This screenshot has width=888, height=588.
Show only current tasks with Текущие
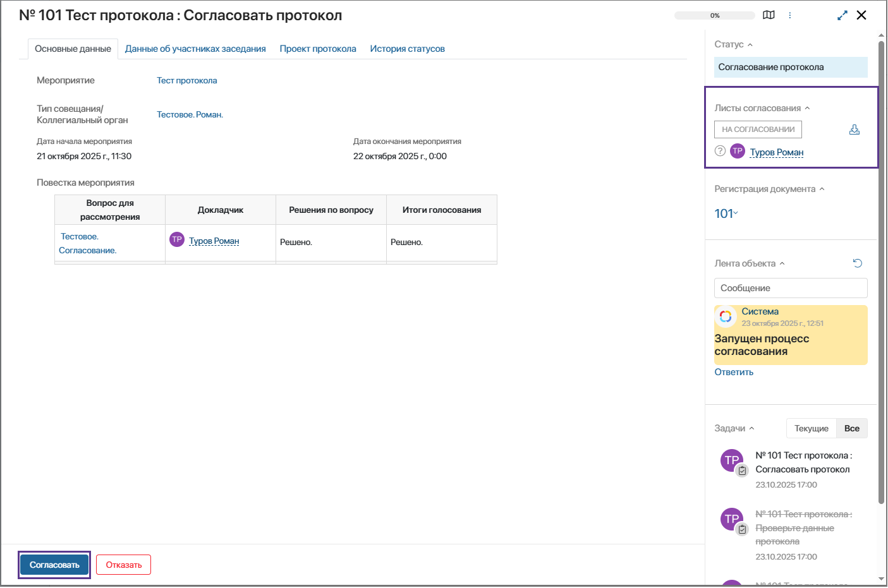point(811,428)
